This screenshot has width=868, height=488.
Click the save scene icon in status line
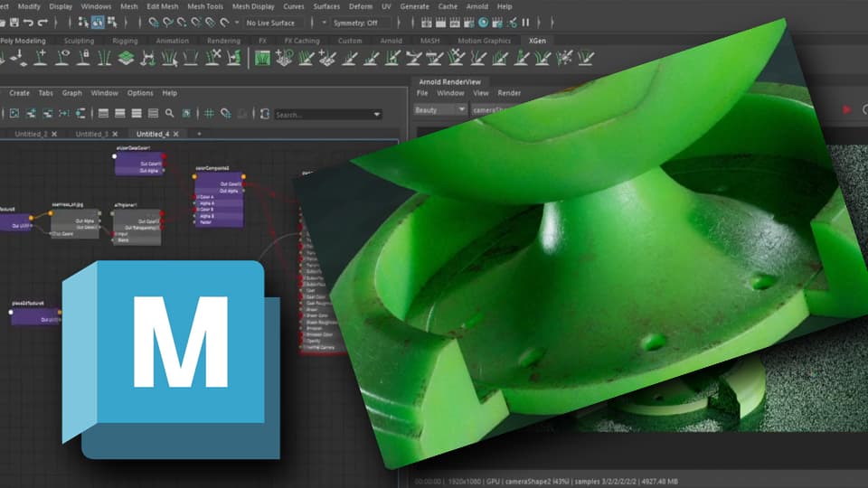coord(14,23)
